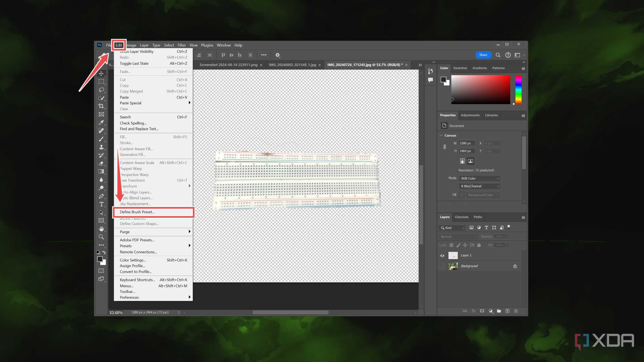Toggle lock all padlock icon

point(479,245)
